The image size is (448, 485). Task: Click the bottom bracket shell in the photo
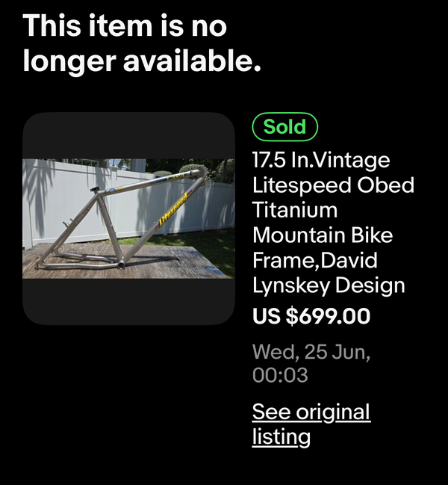[121, 265]
